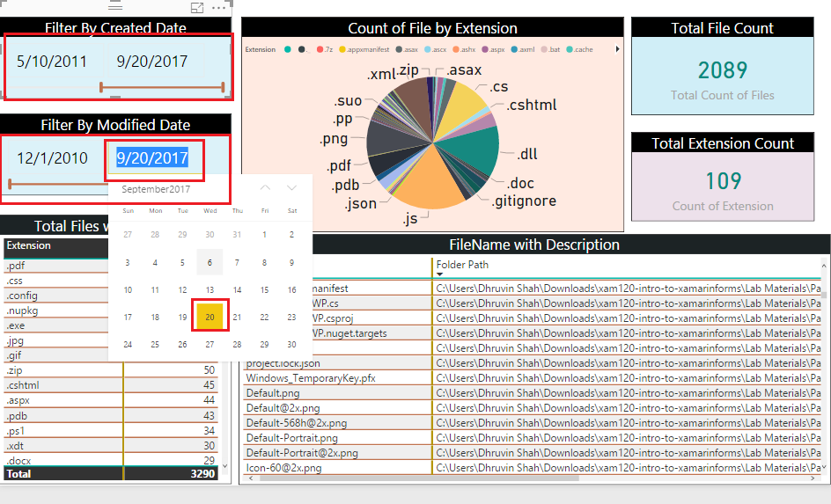
Task: Pick day 6 in the September calendar
Action: tap(210, 262)
